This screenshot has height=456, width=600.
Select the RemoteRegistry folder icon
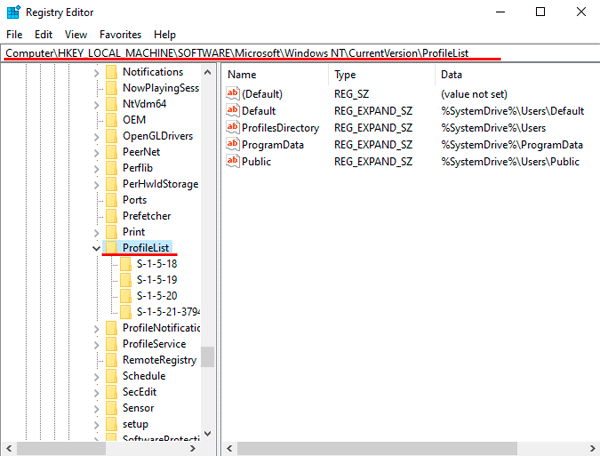111,360
